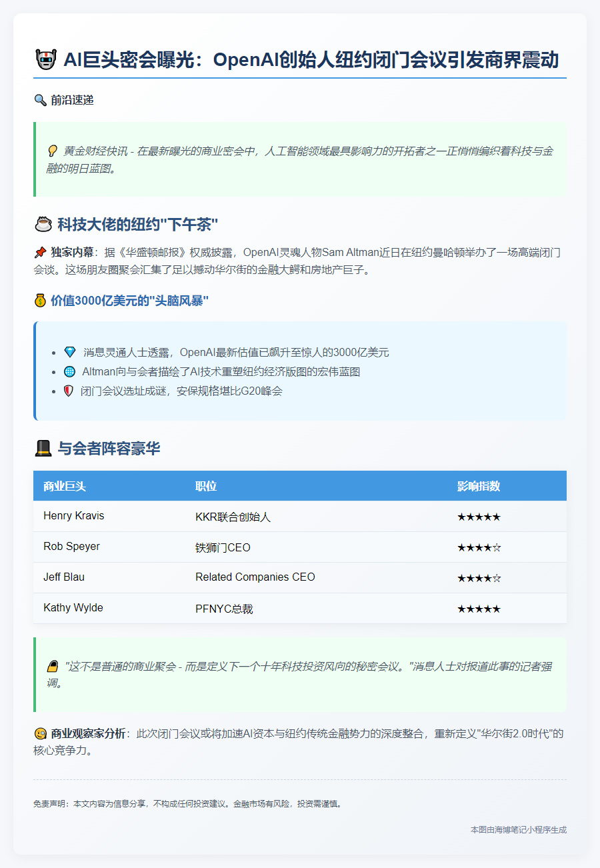
Task: Click the 本图由海博笔记小程序生成 footer credit
Action: click(519, 830)
